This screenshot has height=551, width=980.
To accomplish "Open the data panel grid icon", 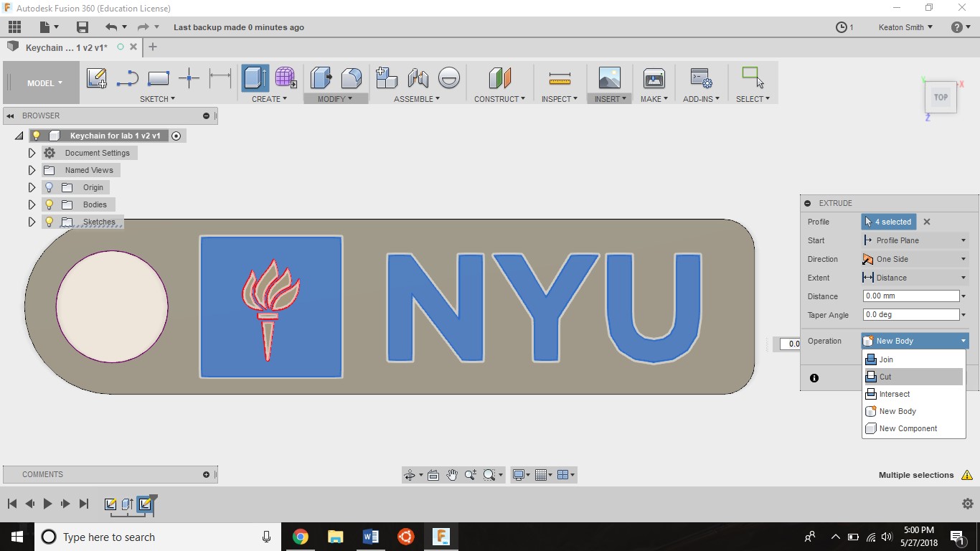I will coord(14,27).
